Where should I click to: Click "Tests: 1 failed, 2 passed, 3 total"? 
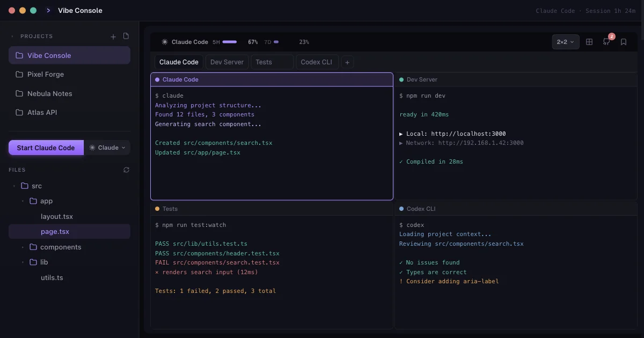pos(215,291)
